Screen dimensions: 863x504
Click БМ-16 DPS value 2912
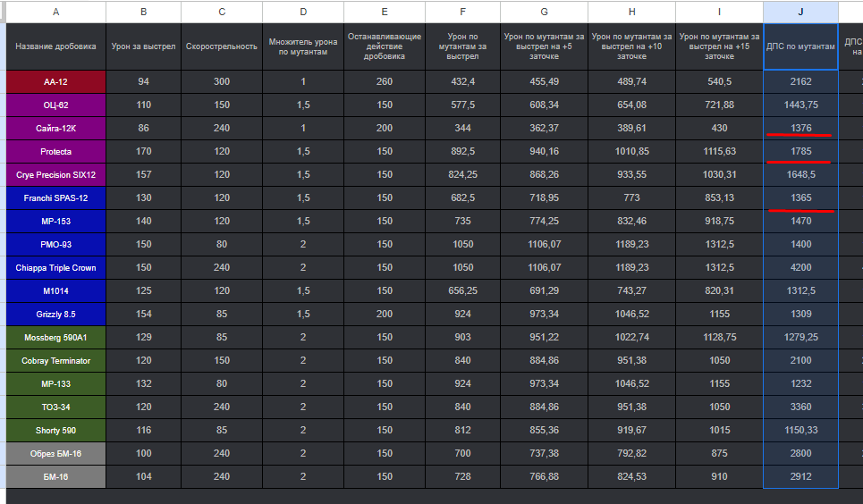800,476
